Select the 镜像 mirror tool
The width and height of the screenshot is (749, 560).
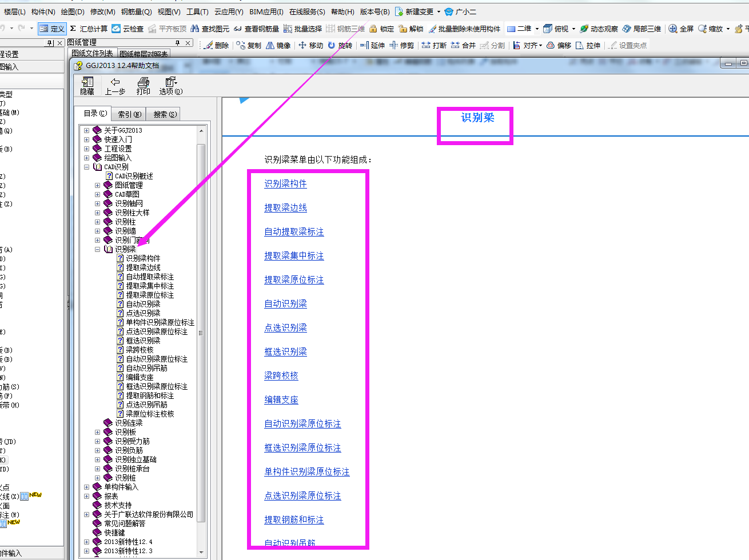(x=278, y=45)
